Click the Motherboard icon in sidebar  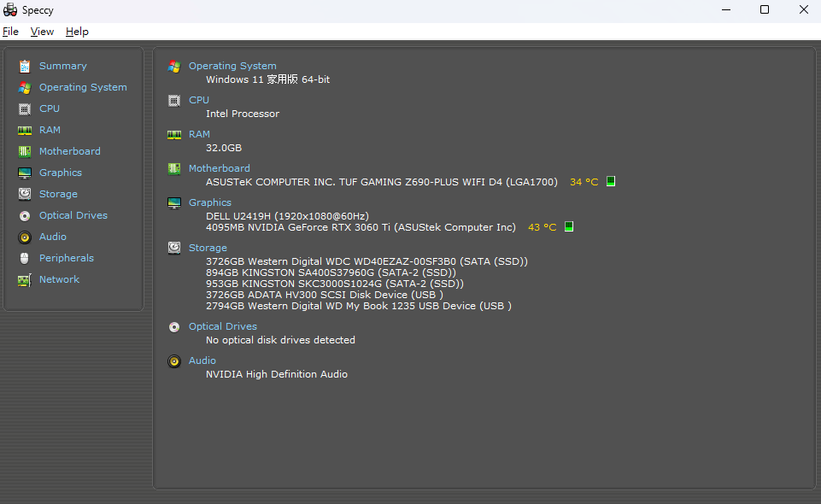click(25, 152)
